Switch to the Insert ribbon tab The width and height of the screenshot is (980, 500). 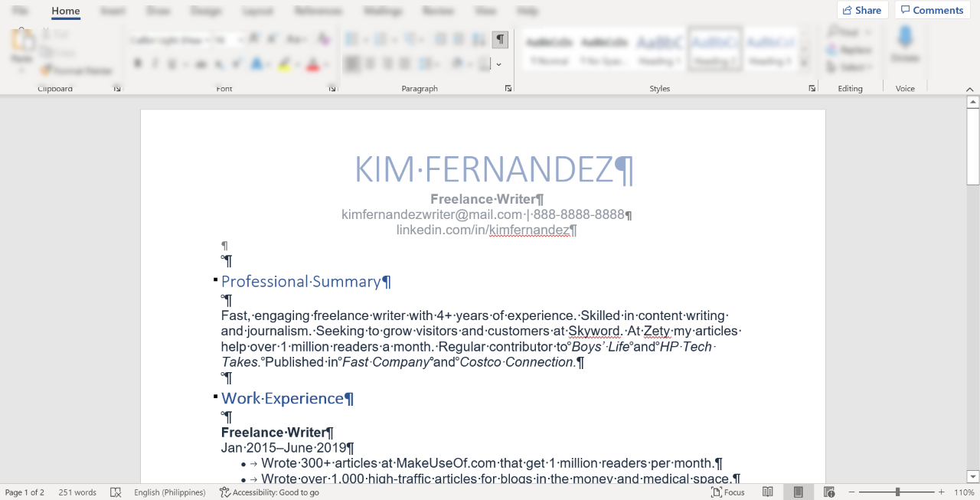point(113,11)
